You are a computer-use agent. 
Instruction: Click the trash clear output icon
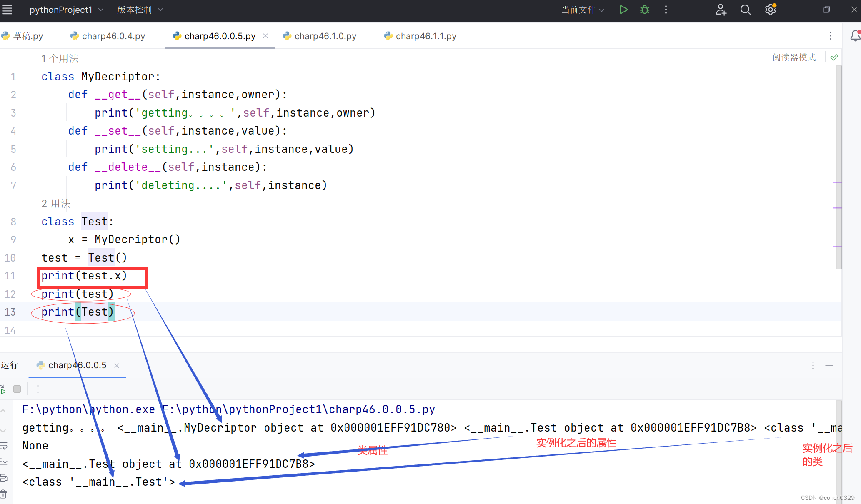pyautogui.click(x=3, y=494)
